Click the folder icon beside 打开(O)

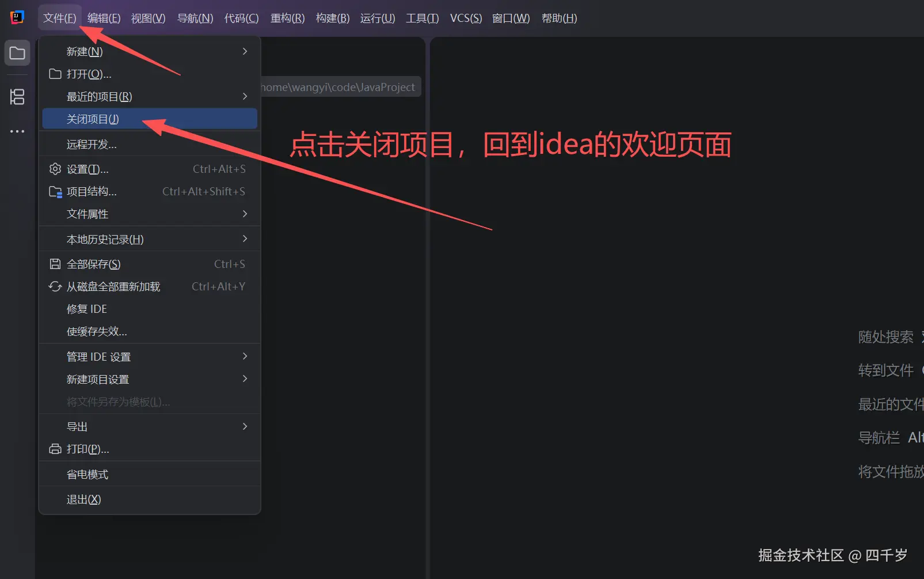coord(55,74)
